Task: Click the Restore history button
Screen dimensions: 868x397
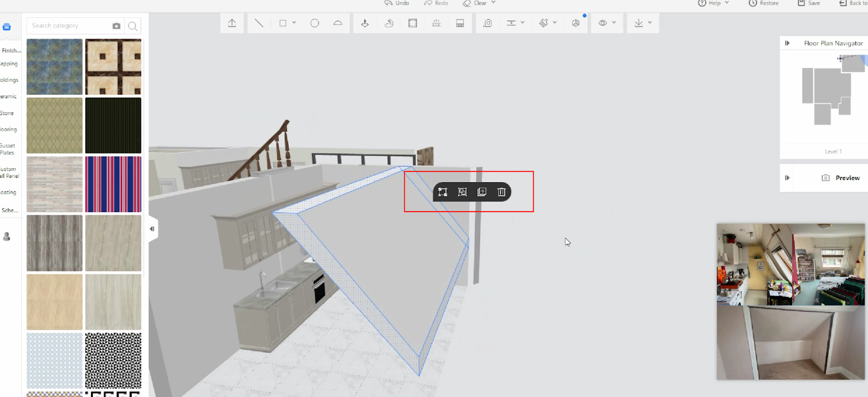Action: (764, 3)
